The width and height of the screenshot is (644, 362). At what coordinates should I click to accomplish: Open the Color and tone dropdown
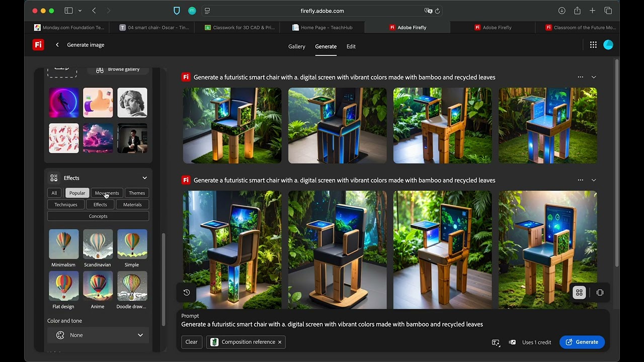98,335
